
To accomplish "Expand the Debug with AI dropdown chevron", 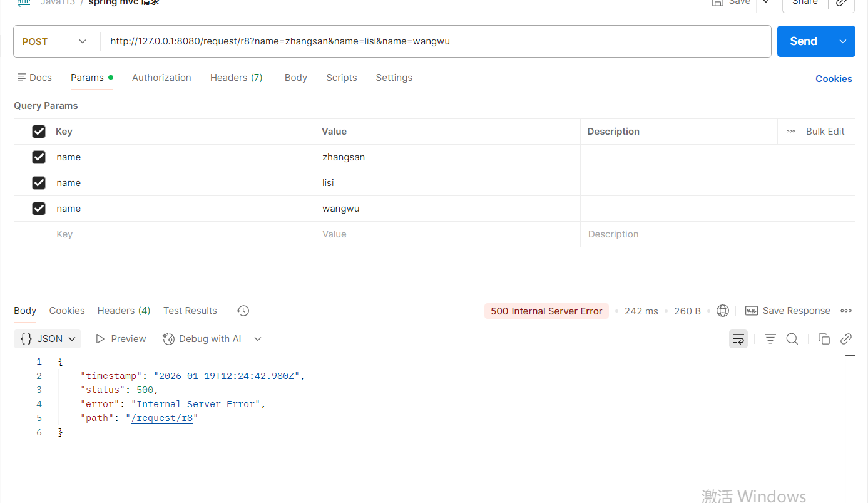I will 258,339.
